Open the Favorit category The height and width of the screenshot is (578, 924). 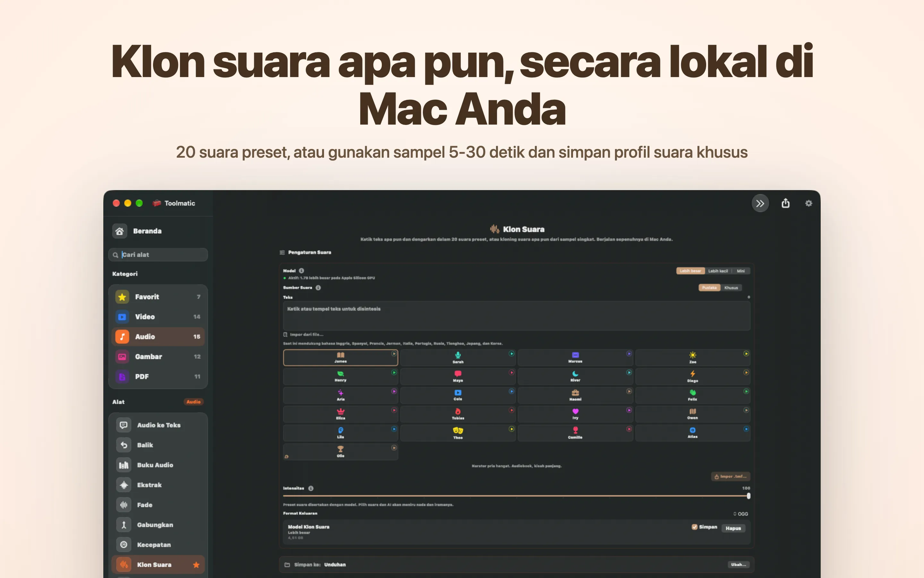[158, 297]
